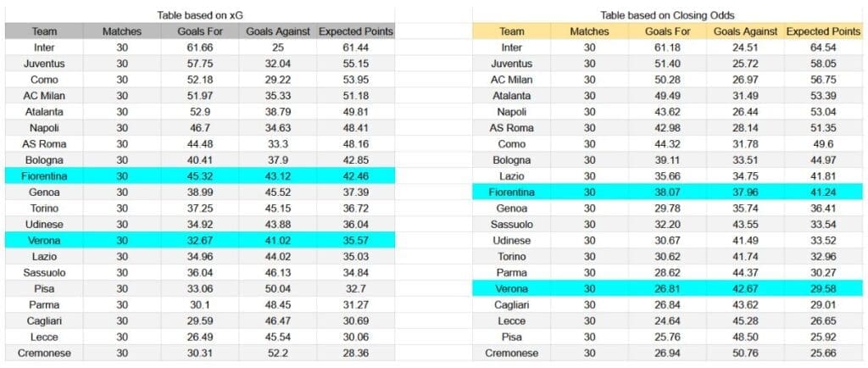Click Verona's 35.57 highlighted cell
The width and height of the screenshot is (868, 368).
pyautogui.click(x=356, y=240)
